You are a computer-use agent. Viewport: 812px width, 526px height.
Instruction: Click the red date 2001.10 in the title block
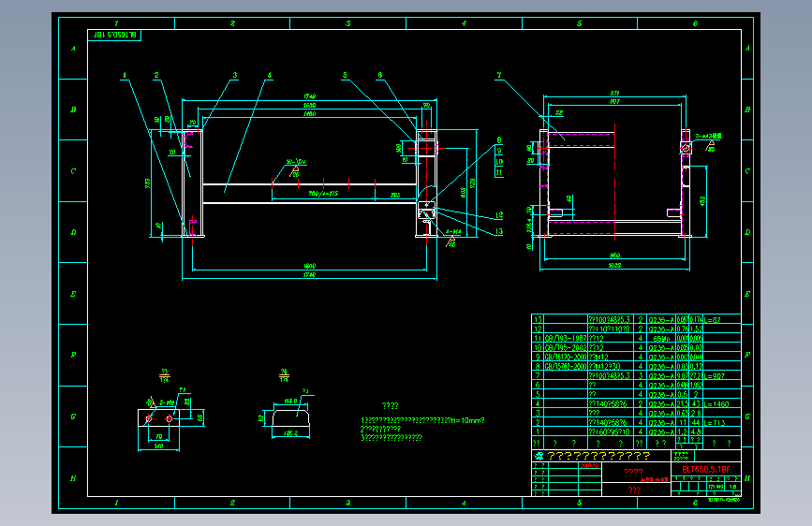tap(589, 465)
